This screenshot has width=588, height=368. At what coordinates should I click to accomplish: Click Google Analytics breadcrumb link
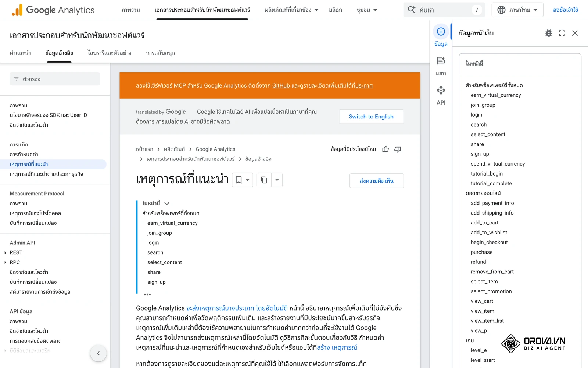[x=215, y=149]
